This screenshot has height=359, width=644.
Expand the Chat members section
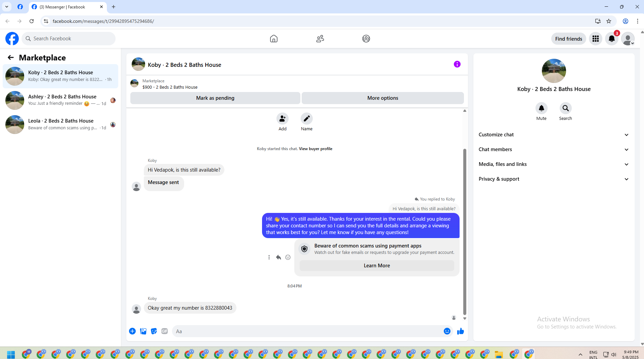pos(554,149)
